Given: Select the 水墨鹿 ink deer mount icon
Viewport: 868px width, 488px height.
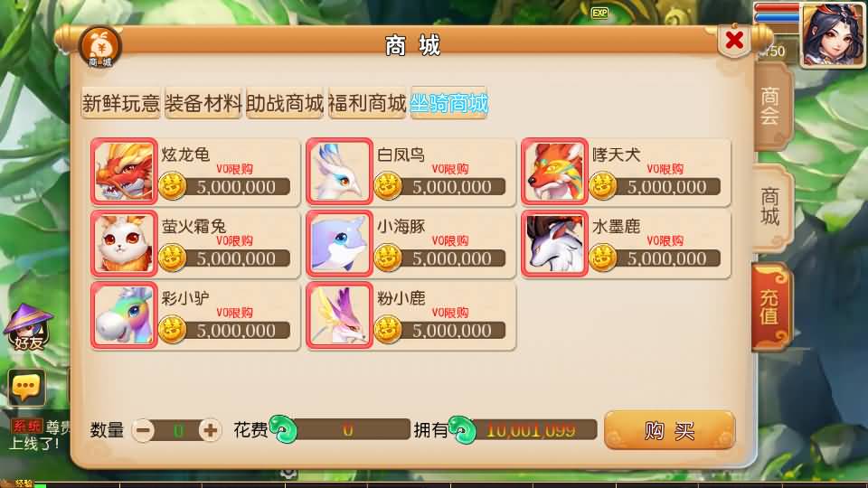Looking at the screenshot, I should 554,243.
